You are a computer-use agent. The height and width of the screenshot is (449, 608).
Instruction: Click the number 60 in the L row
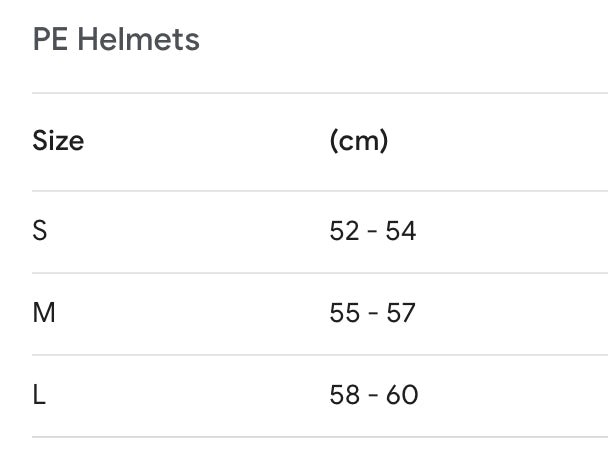point(402,395)
